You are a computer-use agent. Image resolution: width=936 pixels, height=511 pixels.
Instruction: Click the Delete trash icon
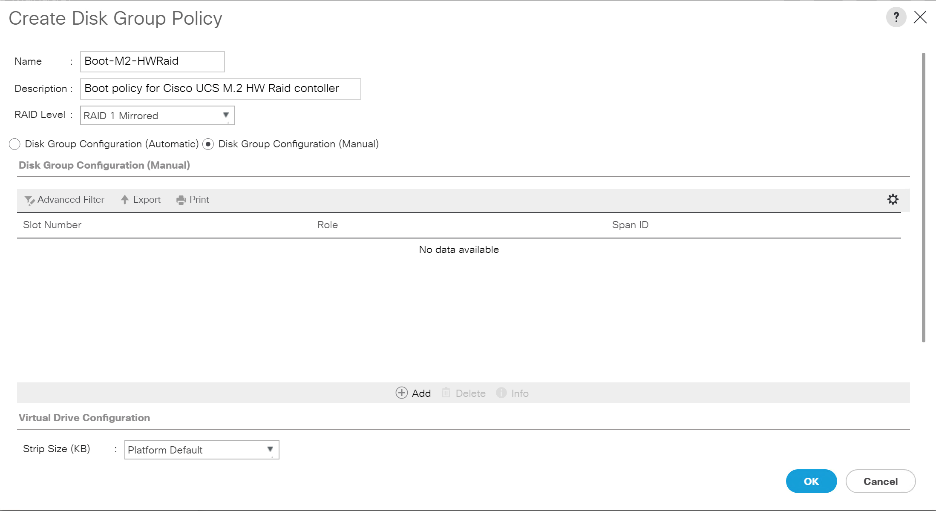click(x=446, y=393)
